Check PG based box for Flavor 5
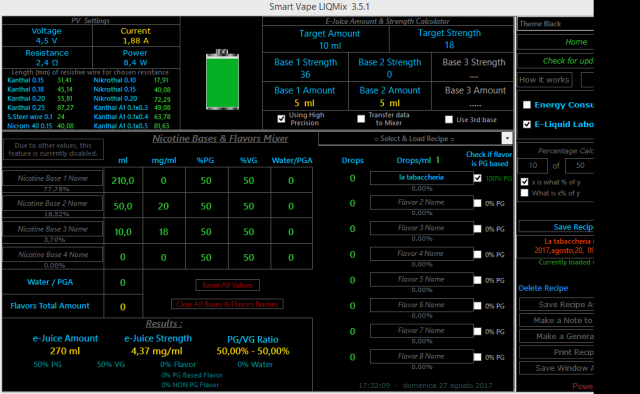 [478, 280]
